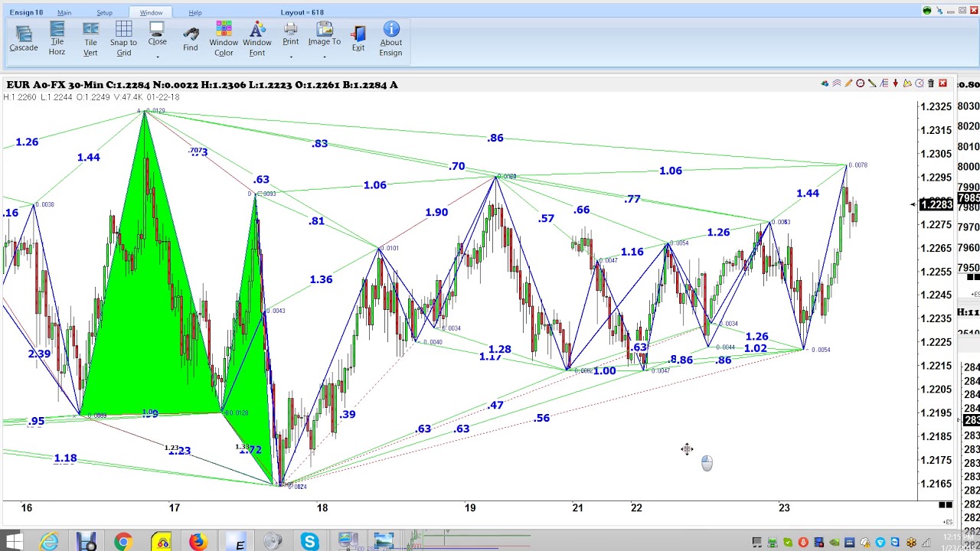
Task: Expand the Close button dropdown arrow
Action: (157, 57)
